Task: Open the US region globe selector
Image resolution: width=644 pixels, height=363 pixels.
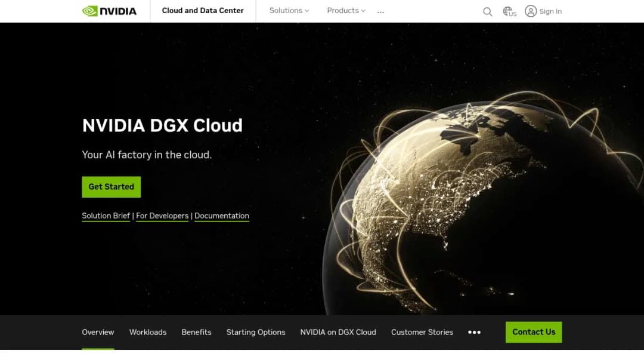Action: point(509,11)
